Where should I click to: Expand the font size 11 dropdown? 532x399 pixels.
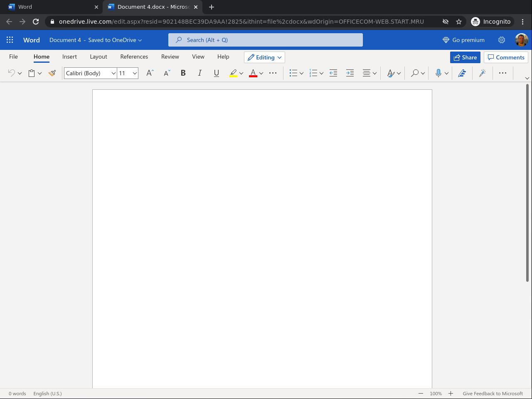[135, 73]
